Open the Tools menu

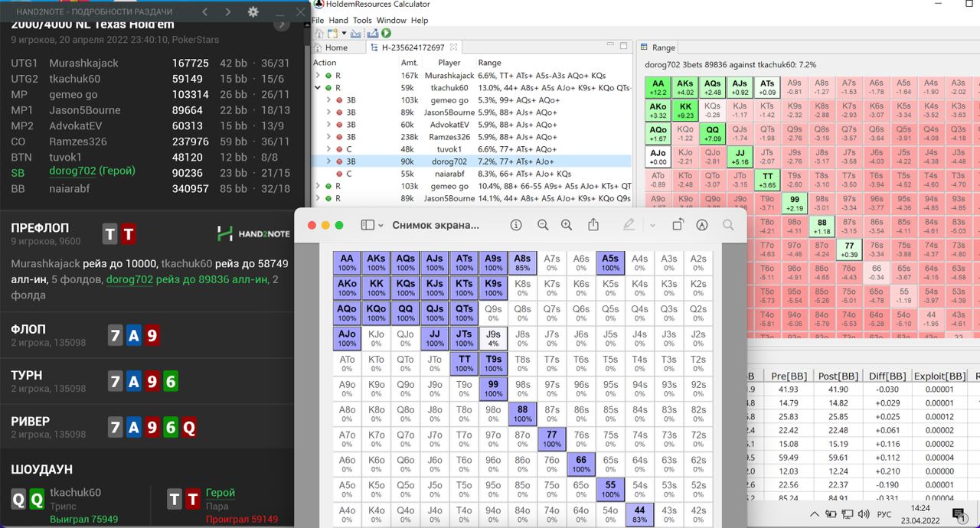(x=363, y=20)
